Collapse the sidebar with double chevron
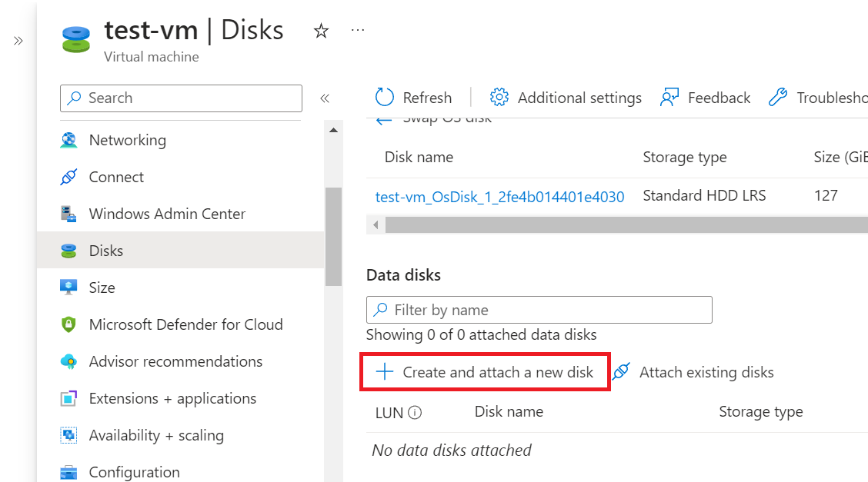 pos(325,98)
